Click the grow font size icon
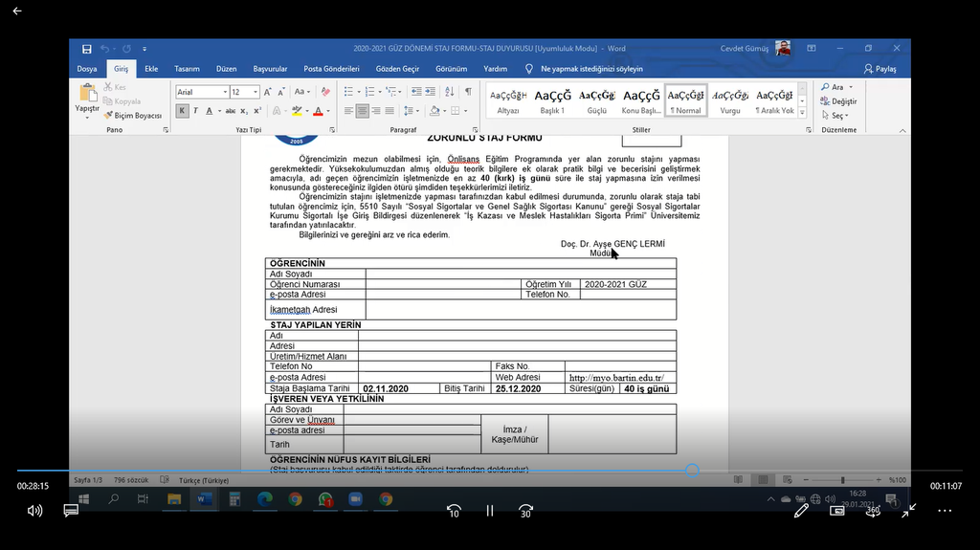980x550 pixels. tap(268, 92)
